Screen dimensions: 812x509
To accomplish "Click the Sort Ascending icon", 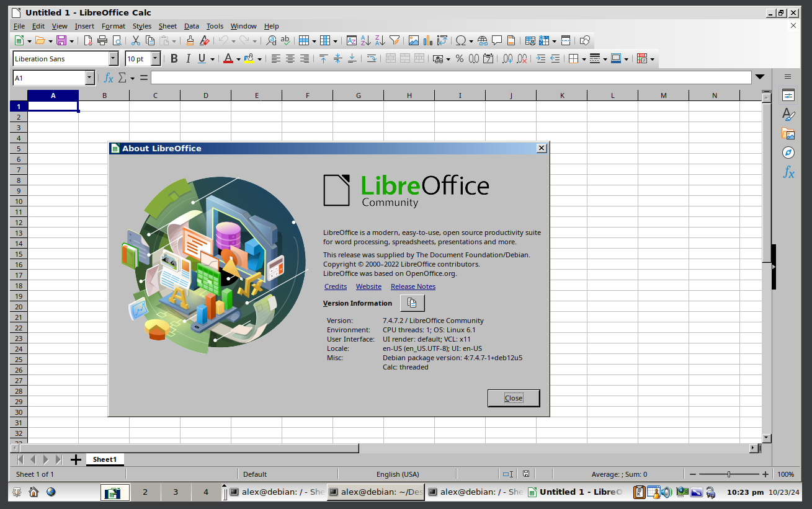I will pos(366,41).
